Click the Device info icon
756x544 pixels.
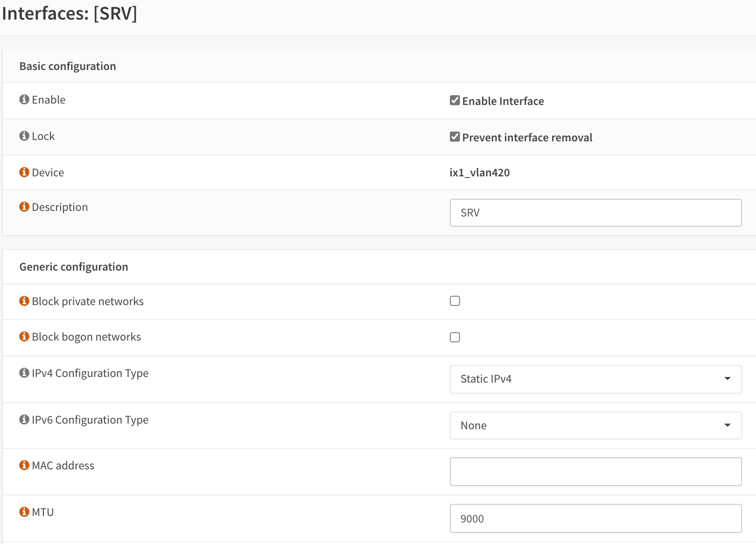coord(24,172)
